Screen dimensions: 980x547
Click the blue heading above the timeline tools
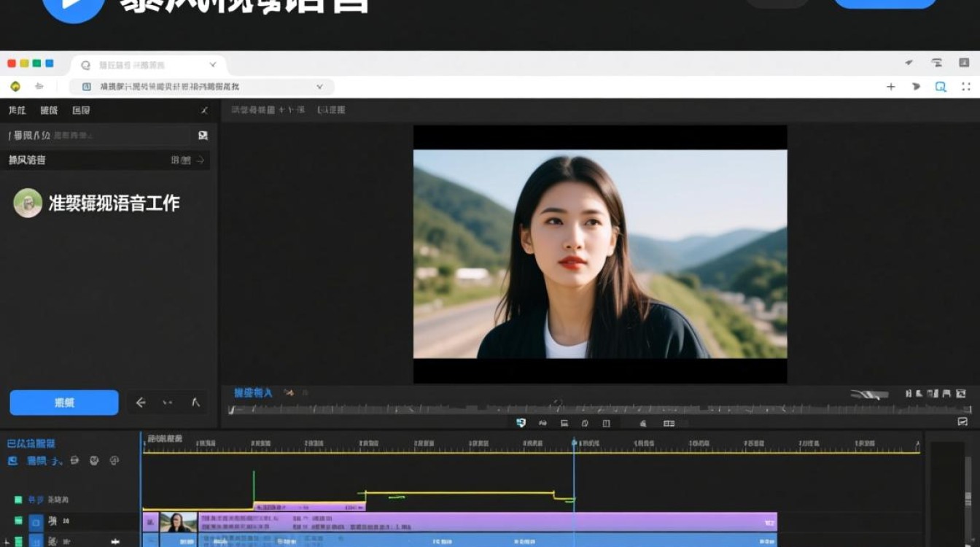click(x=31, y=443)
